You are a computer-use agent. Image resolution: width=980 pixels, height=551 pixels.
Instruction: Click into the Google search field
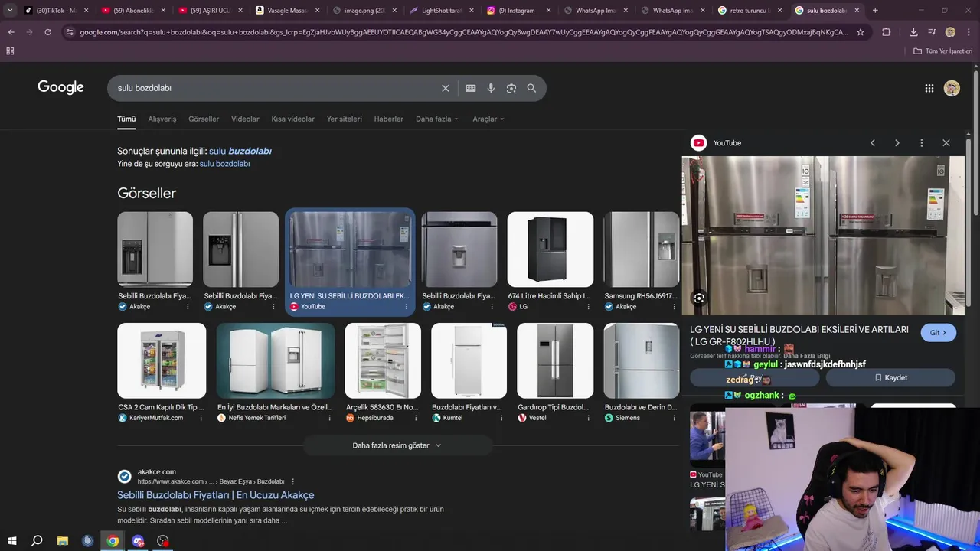click(276, 88)
